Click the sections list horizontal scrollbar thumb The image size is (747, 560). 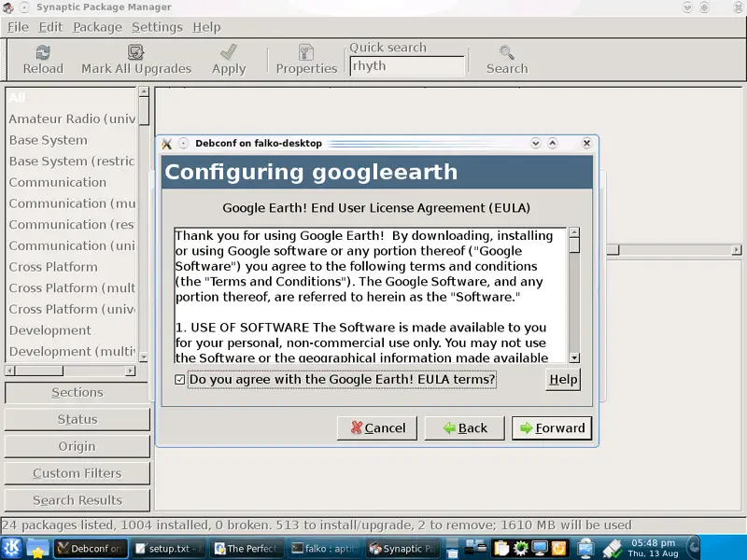(39, 371)
